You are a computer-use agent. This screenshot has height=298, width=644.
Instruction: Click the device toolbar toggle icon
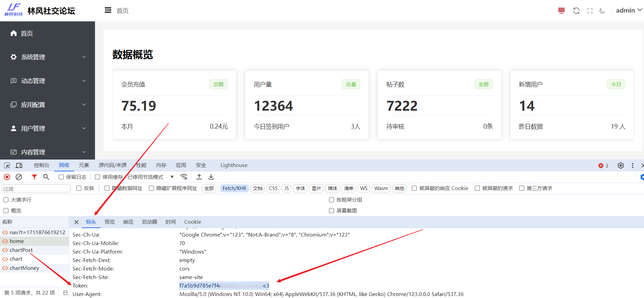[19, 165]
